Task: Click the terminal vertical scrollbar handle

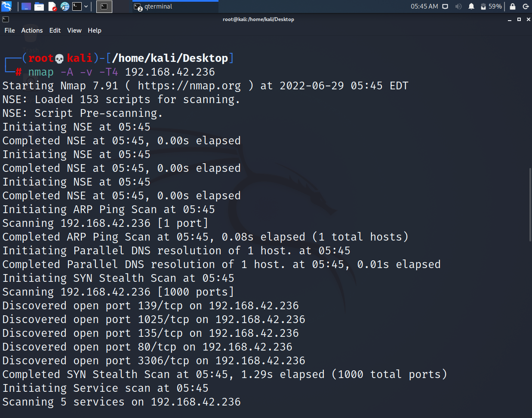Action: (x=530, y=205)
